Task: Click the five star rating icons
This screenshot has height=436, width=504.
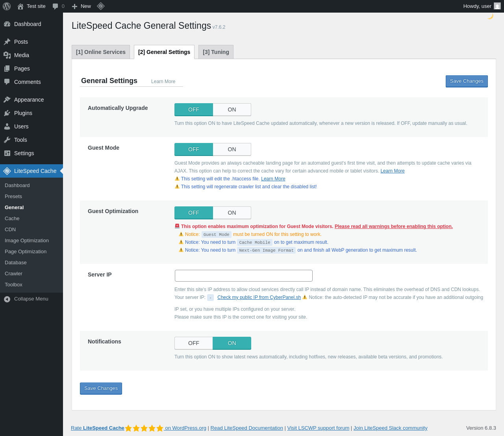Action: click(144, 428)
